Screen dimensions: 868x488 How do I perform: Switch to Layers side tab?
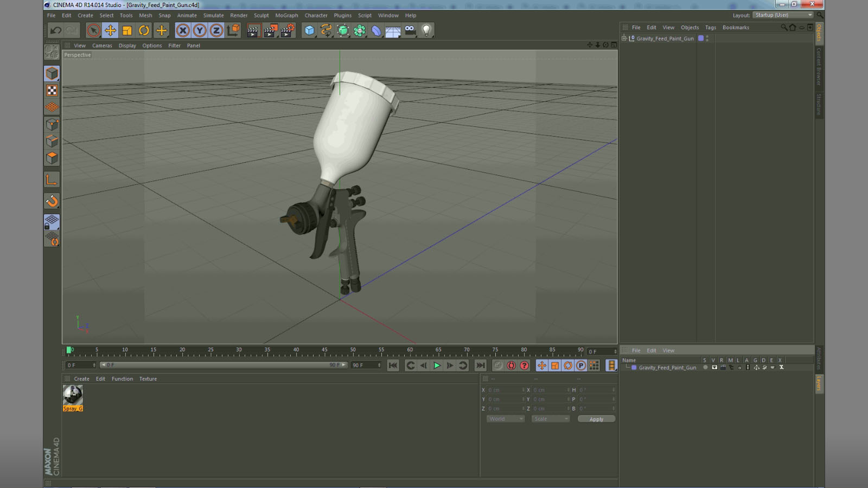pyautogui.click(x=819, y=384)
